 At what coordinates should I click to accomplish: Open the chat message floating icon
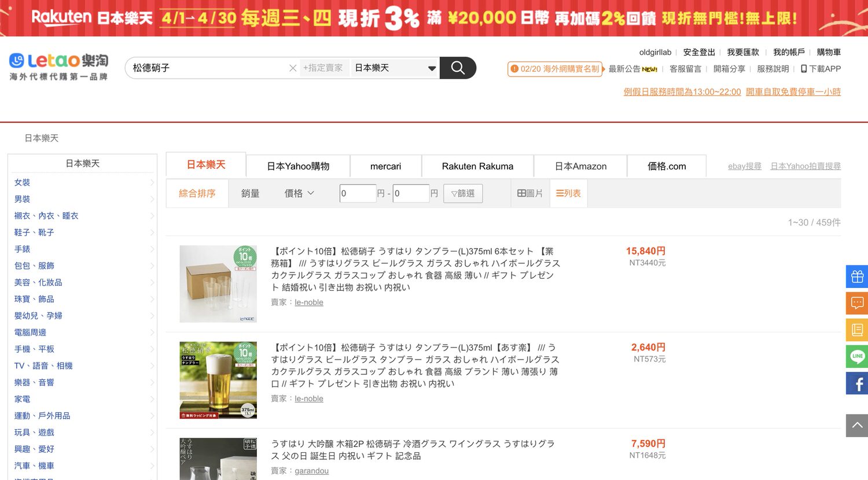click(x=857, y=303)
